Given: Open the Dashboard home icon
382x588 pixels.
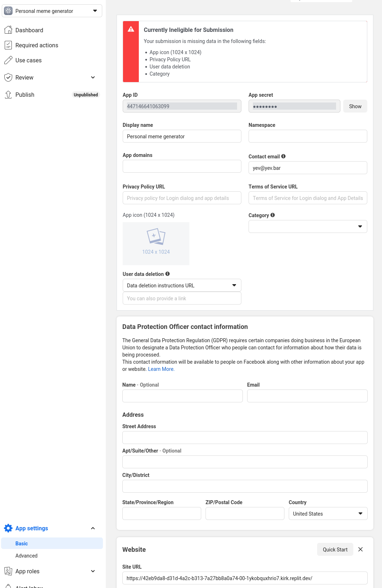Looking at the screenshot, I should [x=8, y=30].
